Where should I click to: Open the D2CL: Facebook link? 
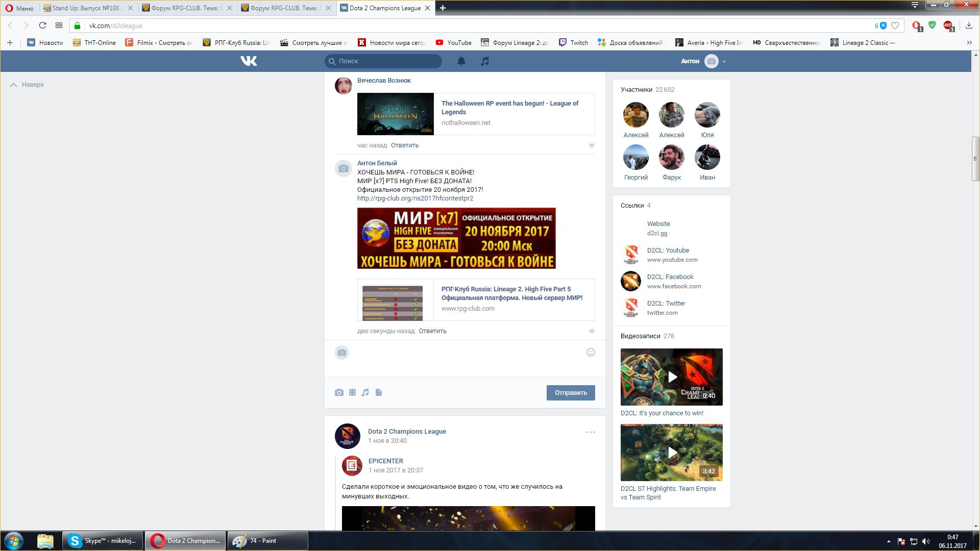pos(670,277)
